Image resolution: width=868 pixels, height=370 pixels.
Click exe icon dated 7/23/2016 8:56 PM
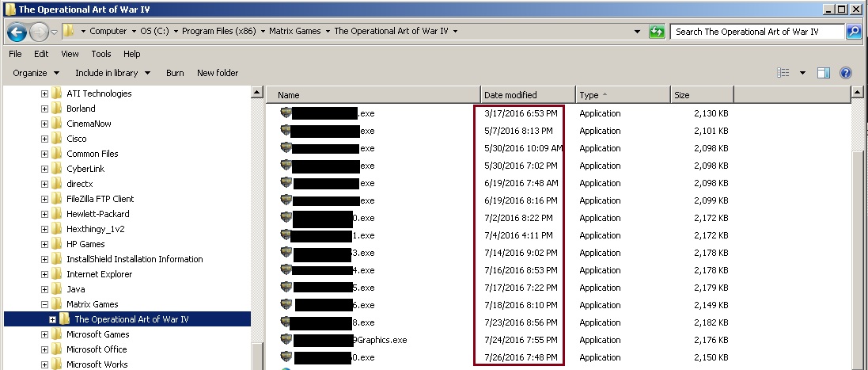pos(286,322)
